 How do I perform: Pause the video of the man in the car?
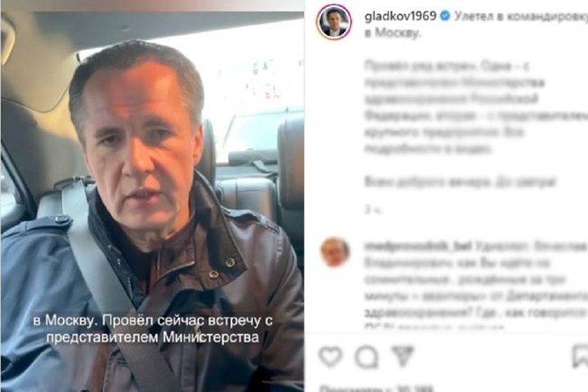(x=152, y=196)
